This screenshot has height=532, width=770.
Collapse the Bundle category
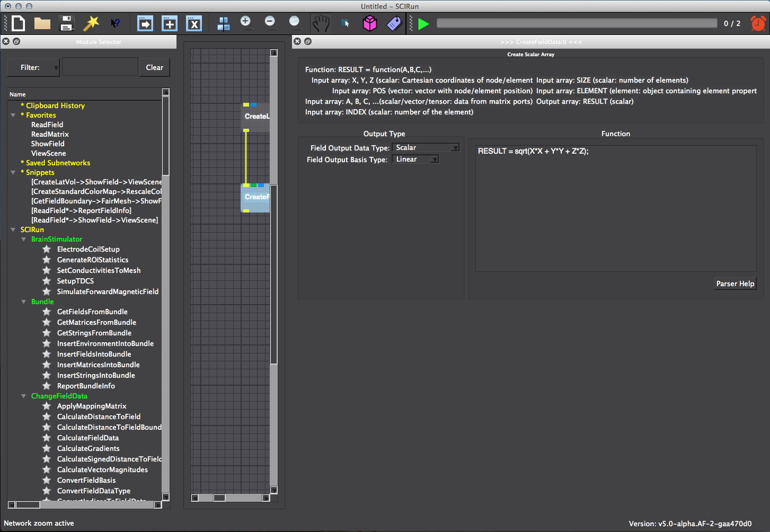click(24, 302)
